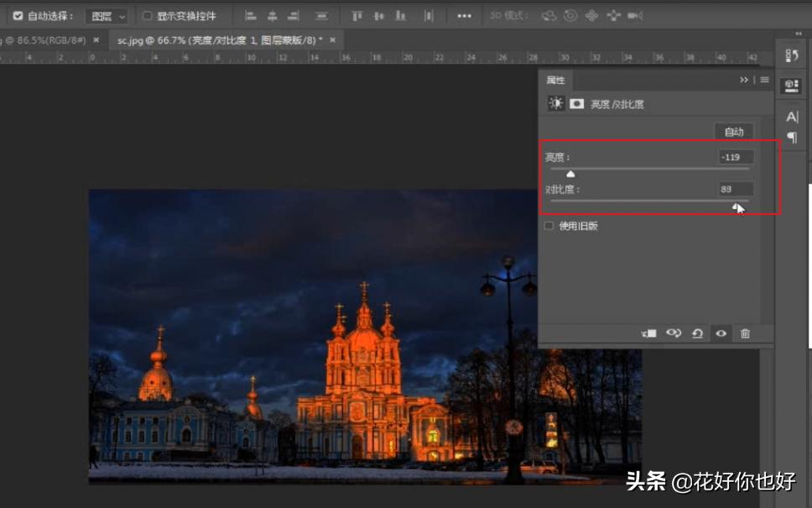Delete the adjustment using the trash icon
Image resolution: width=812 pixels, height=508 pixels.
[x=746, y=333]
